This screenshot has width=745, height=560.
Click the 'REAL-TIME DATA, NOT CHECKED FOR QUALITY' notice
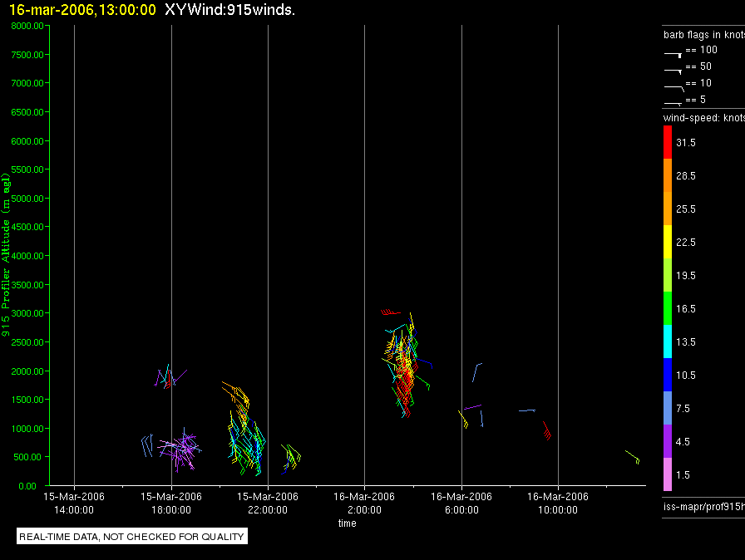pyautogui.click(x=131, y=536)
